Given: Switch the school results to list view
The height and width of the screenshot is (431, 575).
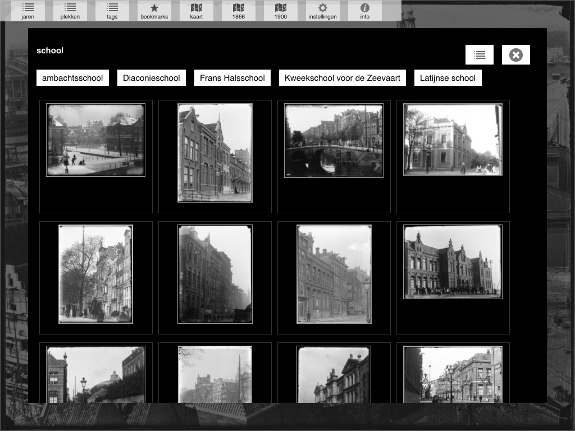Looking at the screenshot, I should 479,55.
